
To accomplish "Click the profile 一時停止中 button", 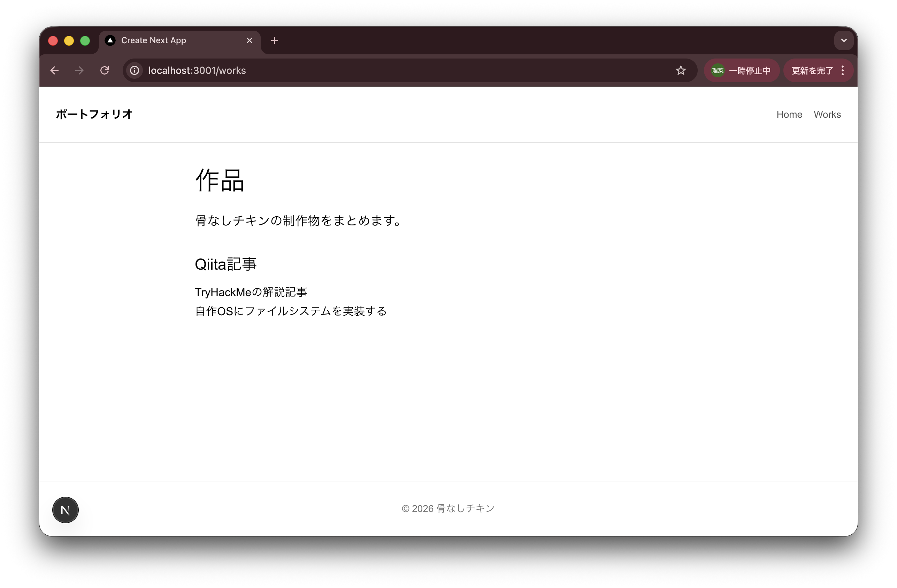I will [741, 70].
